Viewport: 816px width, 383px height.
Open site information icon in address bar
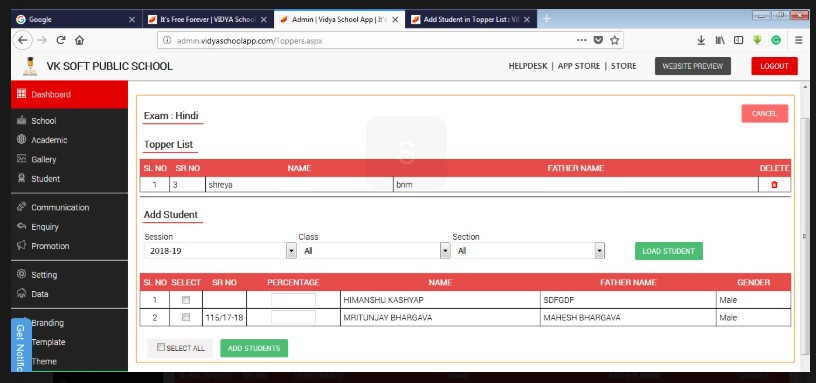tap(167, 40)
